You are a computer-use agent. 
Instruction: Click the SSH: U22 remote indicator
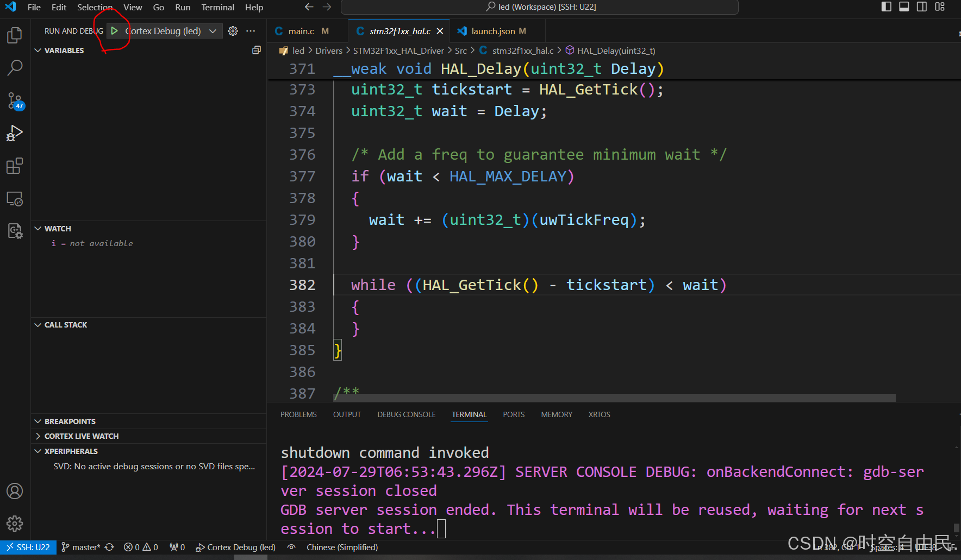pos(28,547)
